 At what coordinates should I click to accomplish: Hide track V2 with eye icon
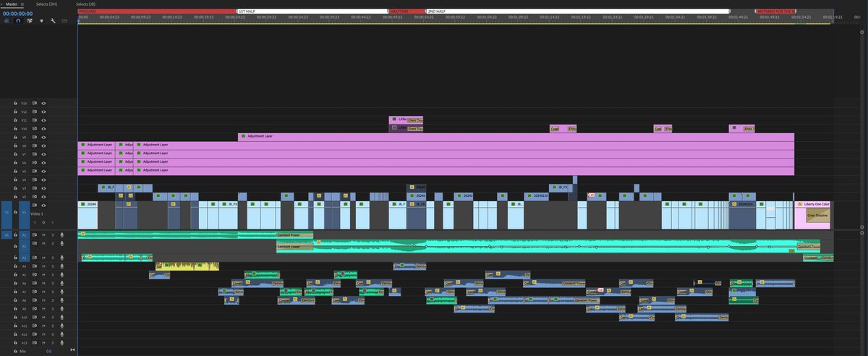click(43, 197)
